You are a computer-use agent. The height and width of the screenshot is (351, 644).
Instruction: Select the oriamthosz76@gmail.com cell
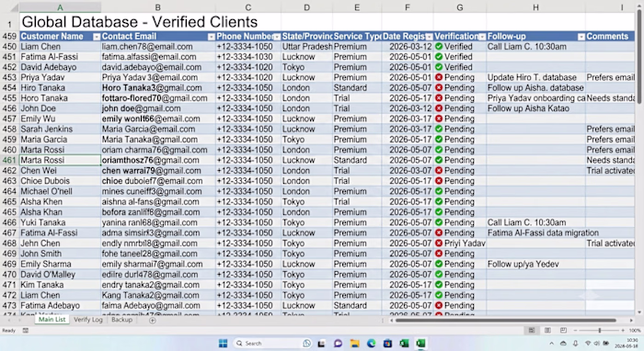click(158, 160)
